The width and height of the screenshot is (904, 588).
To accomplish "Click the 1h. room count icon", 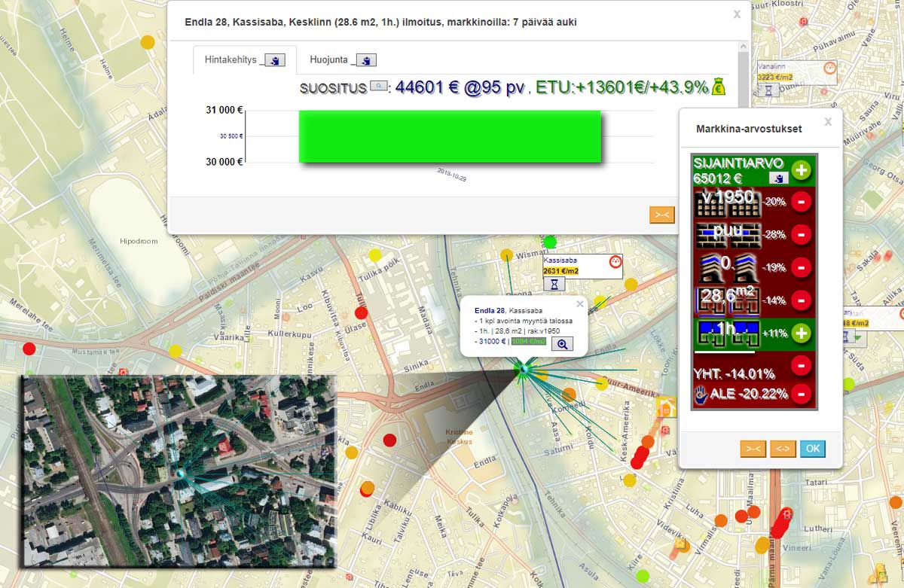I will point(728,333).
